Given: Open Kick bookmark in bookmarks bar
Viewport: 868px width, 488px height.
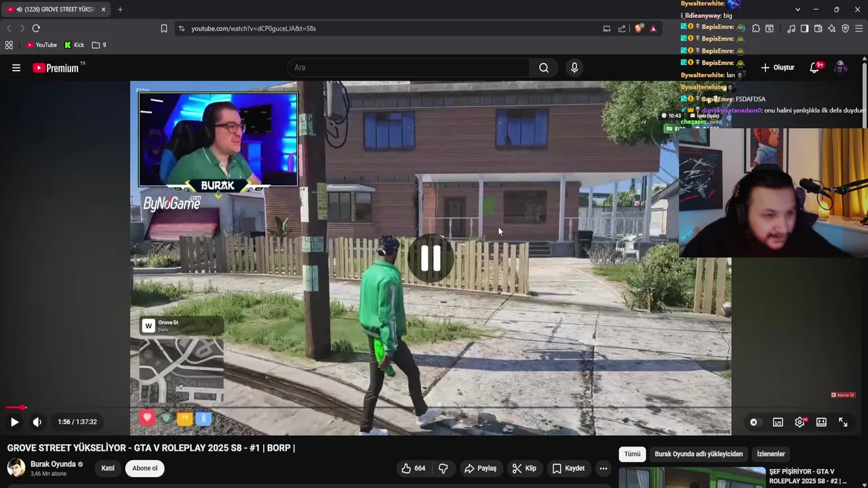Looking at the screenshot, I should (x=75, y=45).
